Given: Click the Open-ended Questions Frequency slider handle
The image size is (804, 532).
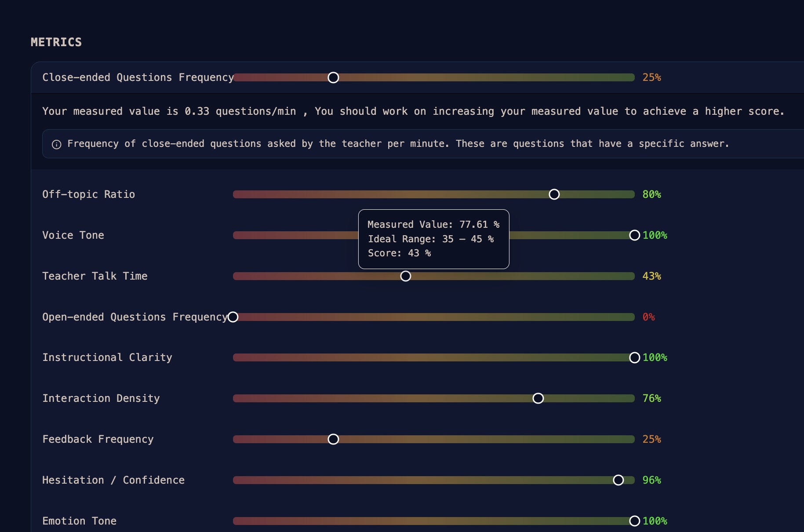Looking at the screenshot, I should (233, 317).
